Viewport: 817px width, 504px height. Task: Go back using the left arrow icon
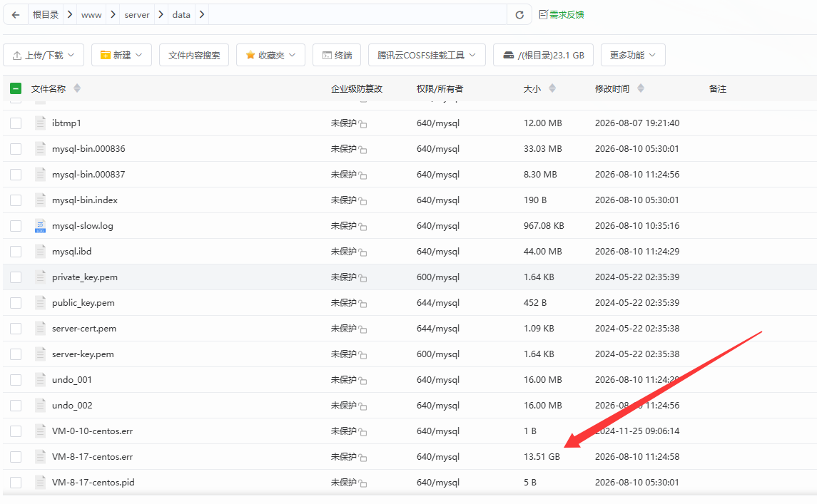(16, 15)
